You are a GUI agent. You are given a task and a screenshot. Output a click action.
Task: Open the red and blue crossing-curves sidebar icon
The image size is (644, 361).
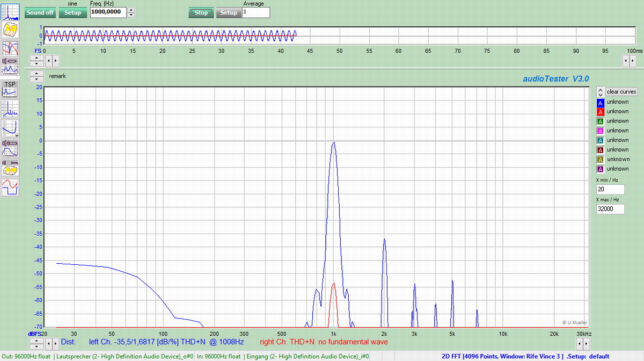click(10, 48)
